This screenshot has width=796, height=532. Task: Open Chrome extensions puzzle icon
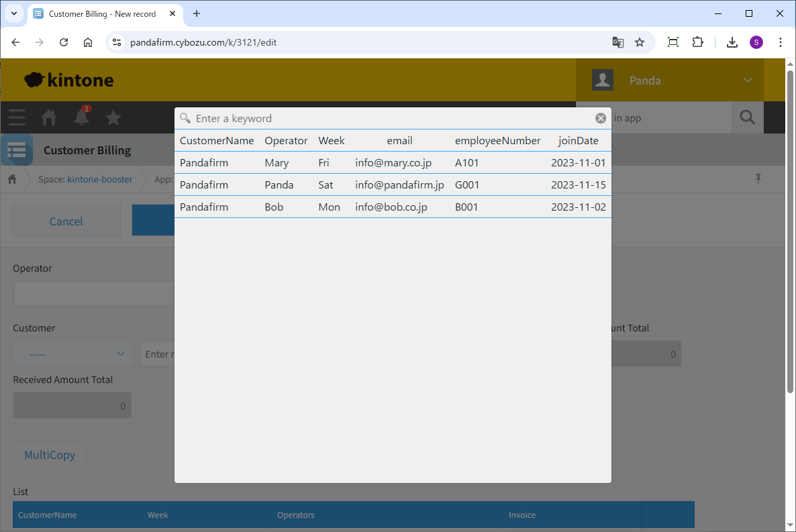click(x=697, y=42)
